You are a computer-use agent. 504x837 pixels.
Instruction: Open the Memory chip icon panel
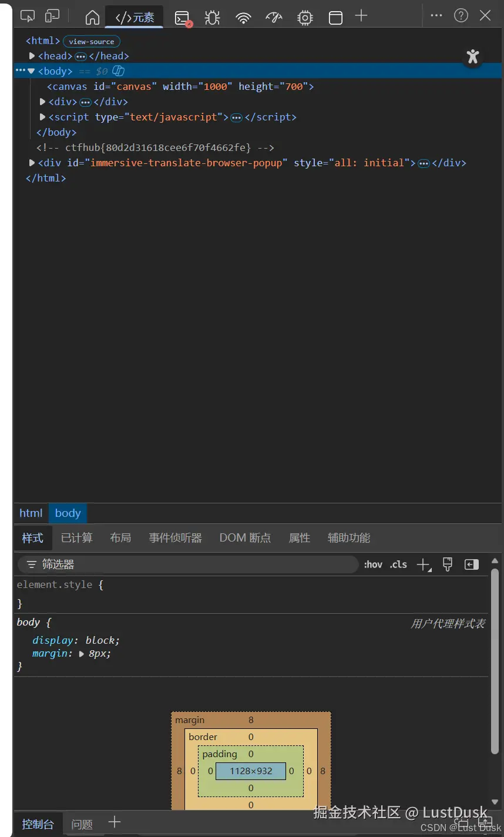point(305,18)
